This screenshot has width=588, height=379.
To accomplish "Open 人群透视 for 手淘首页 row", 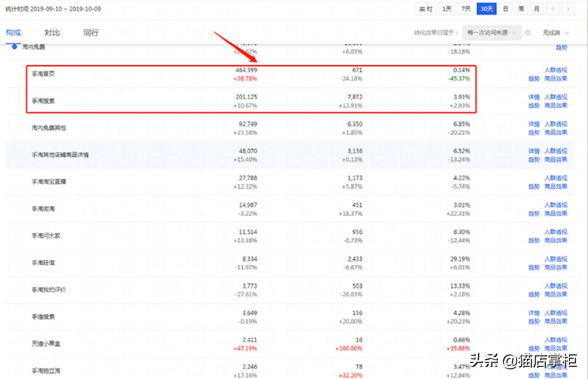I will [555, 70].
